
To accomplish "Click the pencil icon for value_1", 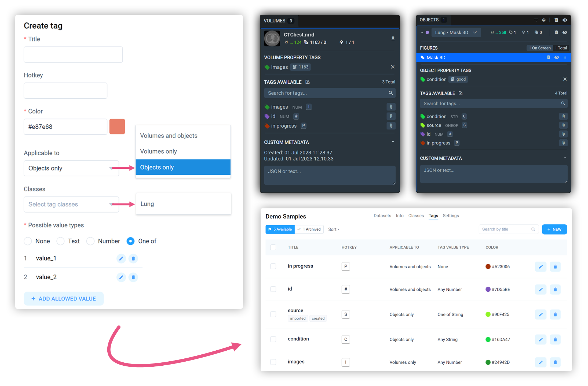I will coord(121,258).
